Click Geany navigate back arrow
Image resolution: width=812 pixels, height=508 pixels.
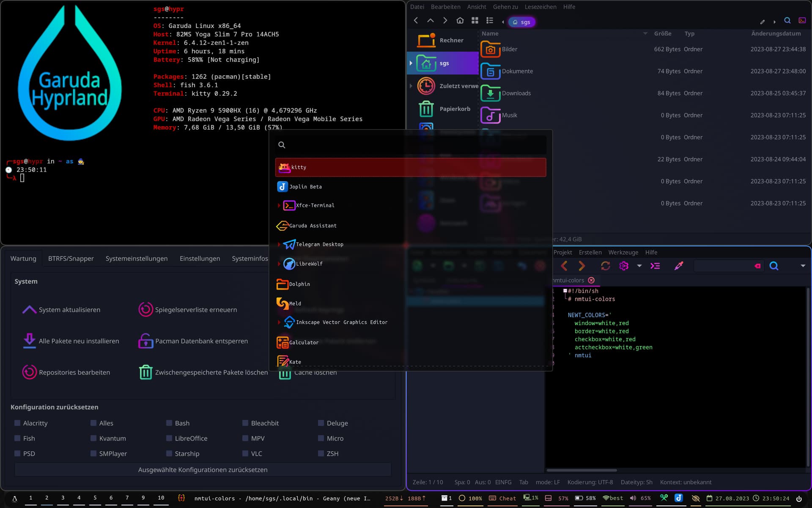pos(564,266)
